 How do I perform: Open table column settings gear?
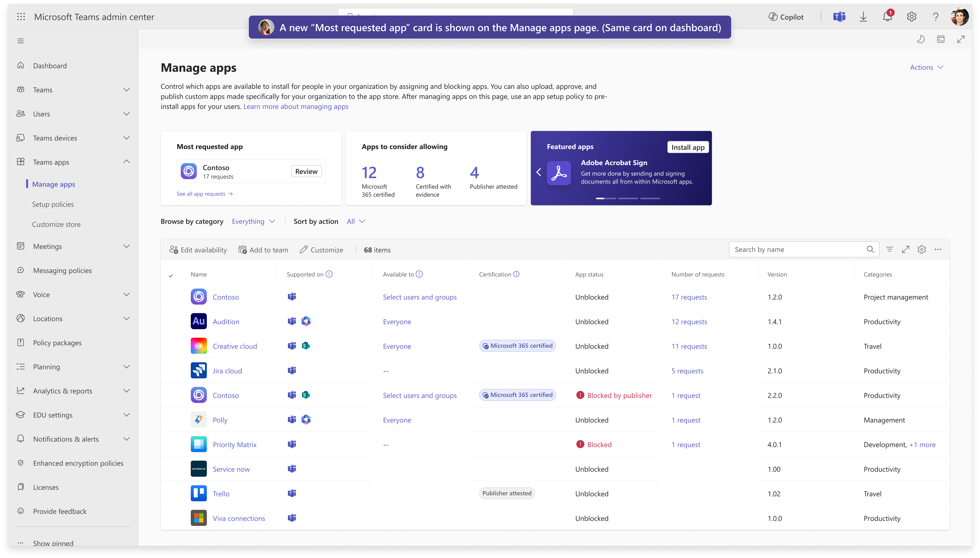tap(922, 250)
